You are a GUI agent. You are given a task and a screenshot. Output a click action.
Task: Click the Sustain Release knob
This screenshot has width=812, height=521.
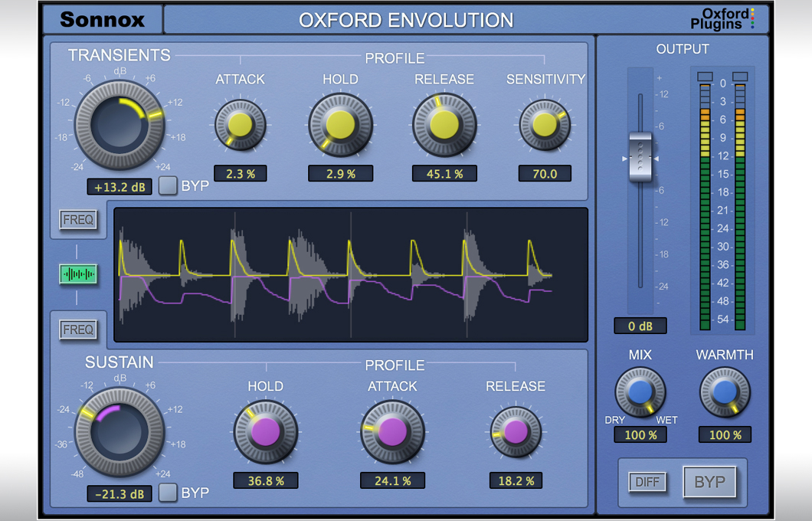516,432
